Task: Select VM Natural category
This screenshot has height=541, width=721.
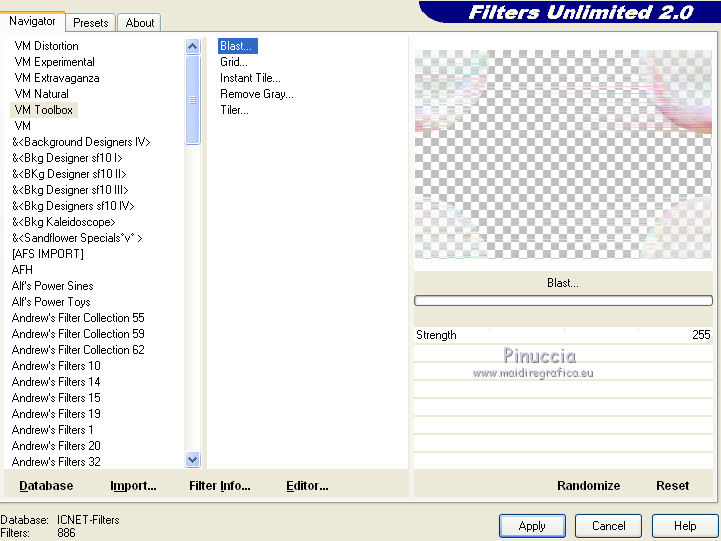Action: pyautogui.click(x=41, y=94)
